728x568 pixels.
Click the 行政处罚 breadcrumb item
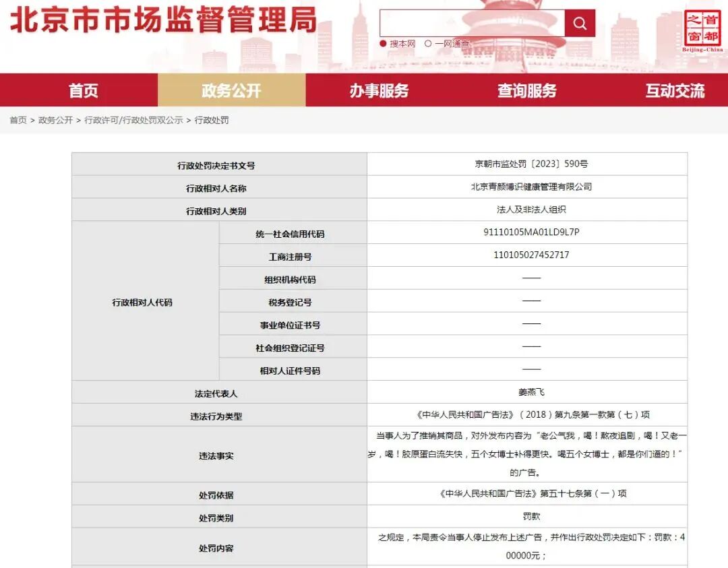[212, 120]
